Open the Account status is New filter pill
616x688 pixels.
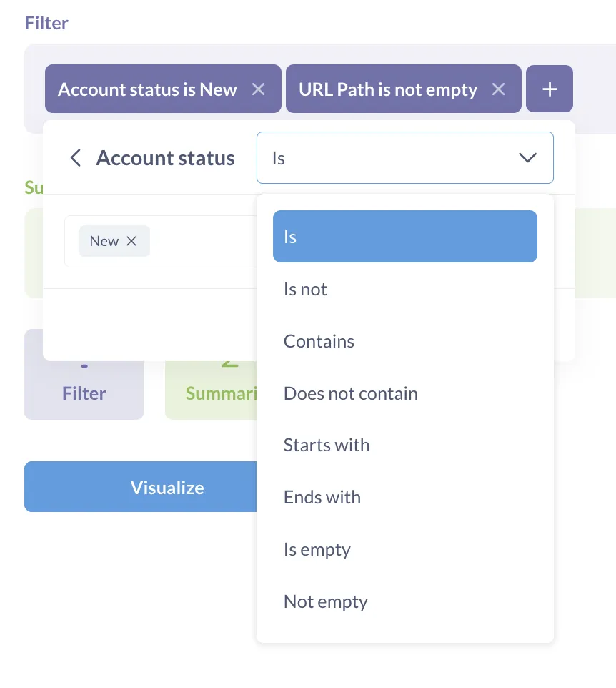tap(147, 89)
